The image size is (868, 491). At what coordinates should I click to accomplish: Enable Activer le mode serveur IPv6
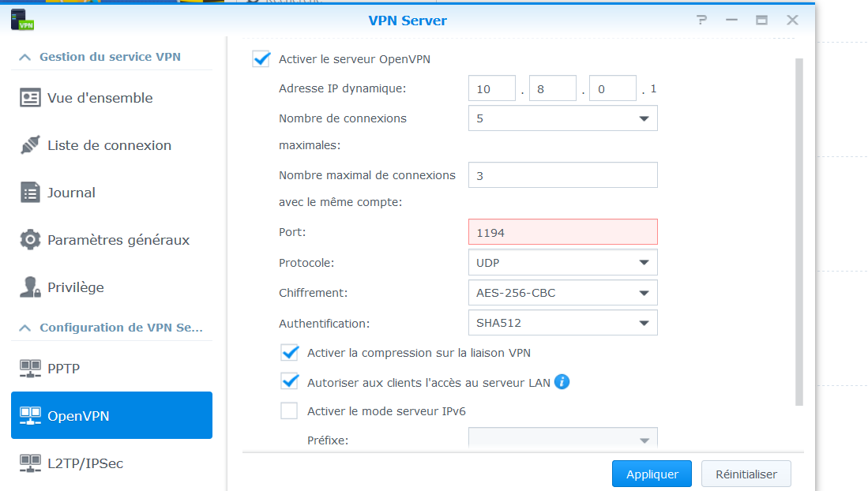tap(290, 410)
